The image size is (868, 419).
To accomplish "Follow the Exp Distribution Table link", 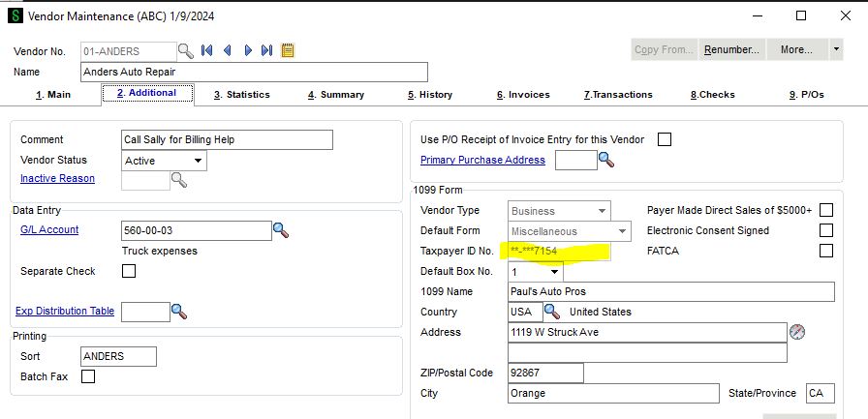I will point(65,312).
